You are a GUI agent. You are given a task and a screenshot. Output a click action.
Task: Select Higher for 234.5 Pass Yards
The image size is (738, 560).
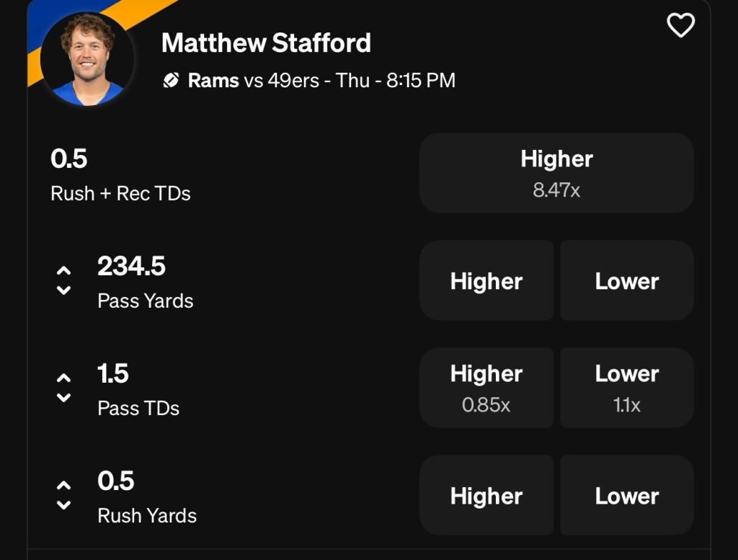486,280
